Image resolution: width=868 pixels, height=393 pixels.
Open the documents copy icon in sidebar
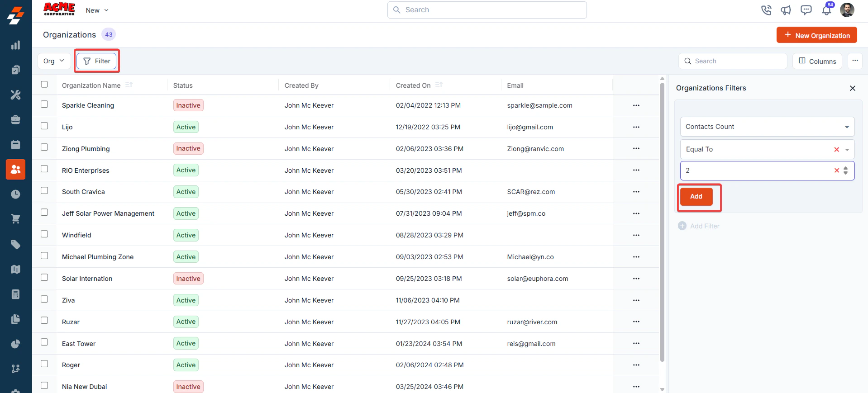[15, 319]
